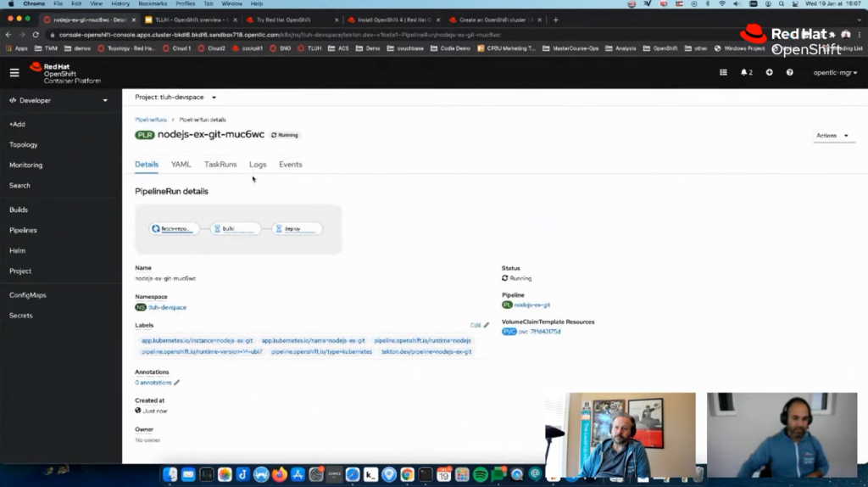Viewport: 868px width, 487px height.
Task: Select the Details tab
Action: 147,165
